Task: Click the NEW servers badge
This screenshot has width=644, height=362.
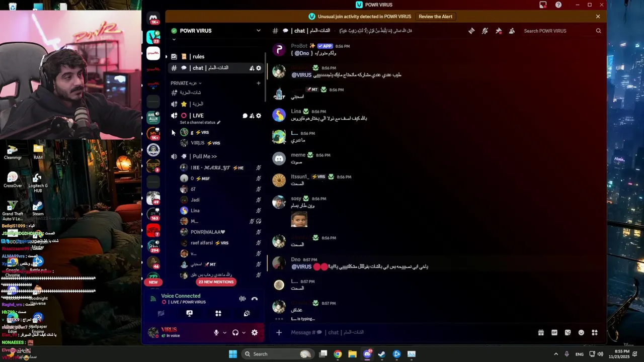Action: 153,282
